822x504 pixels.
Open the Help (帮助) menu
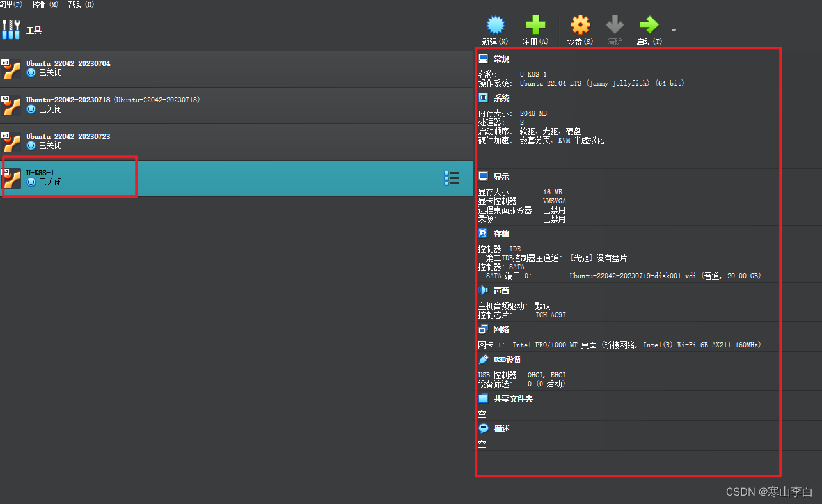click(81, 4)
